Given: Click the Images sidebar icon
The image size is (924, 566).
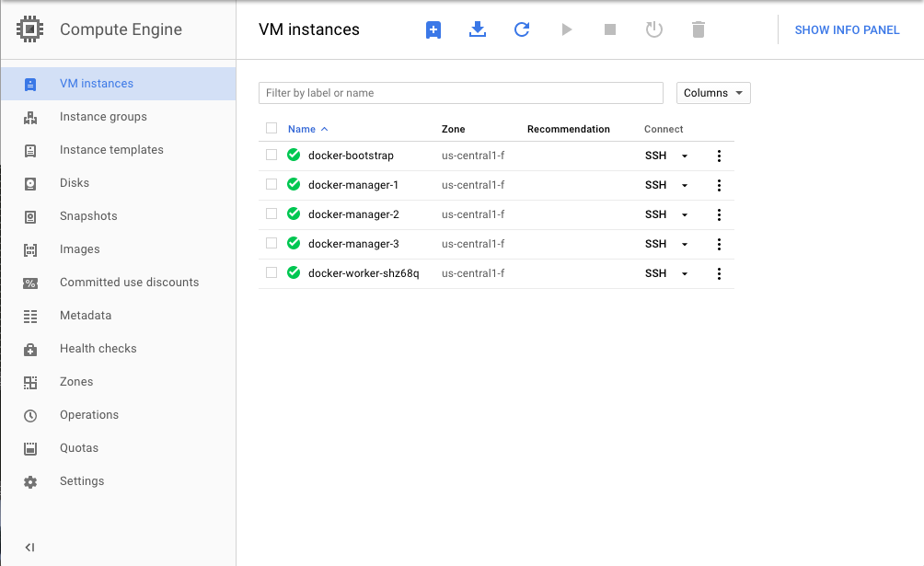Looking at the screenshot, I should [30, 249].
